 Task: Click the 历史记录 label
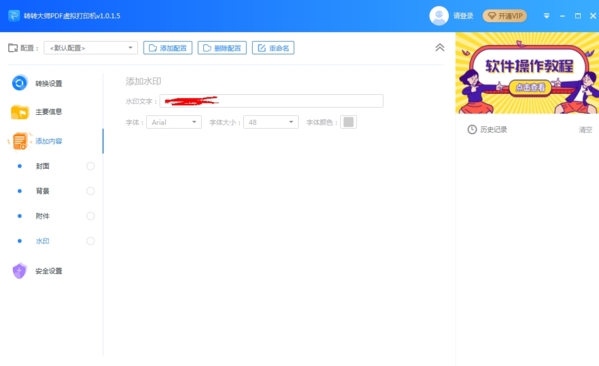tap(494, 130)
